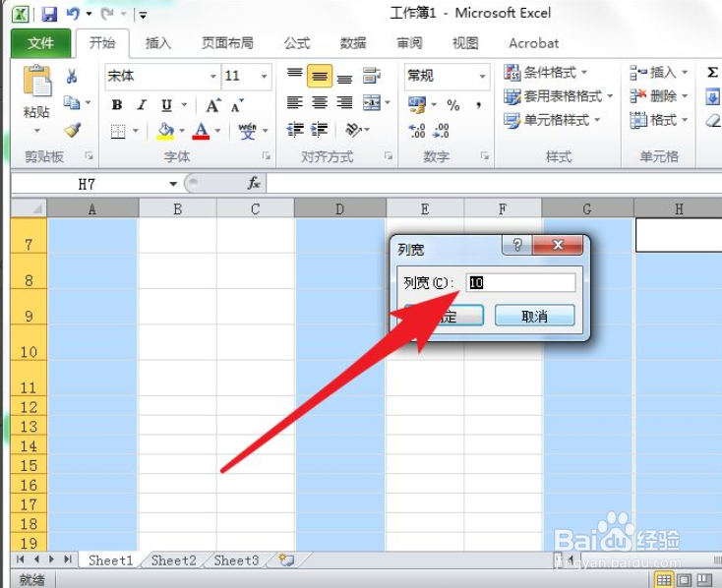The image size is (722, 588).
Task: Select column B header
Action: (178, 209)
